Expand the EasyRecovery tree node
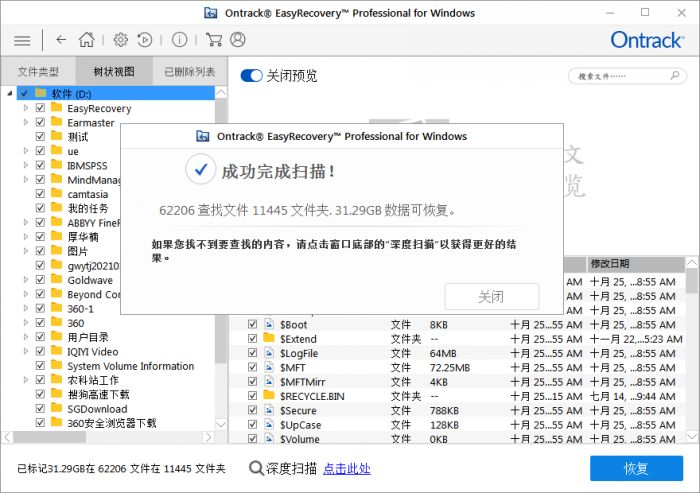Viewport: 700px width, 493px height. pyautogui.click(x=26, y=108)
